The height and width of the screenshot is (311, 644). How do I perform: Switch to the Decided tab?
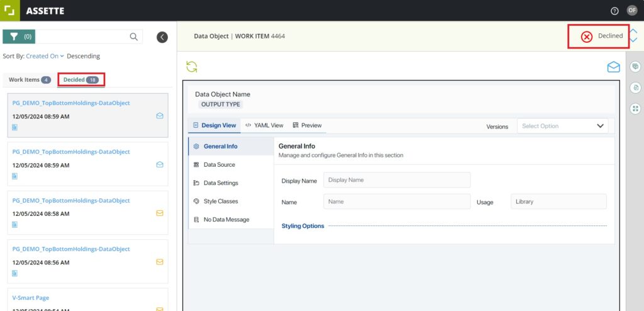(81, 80)
